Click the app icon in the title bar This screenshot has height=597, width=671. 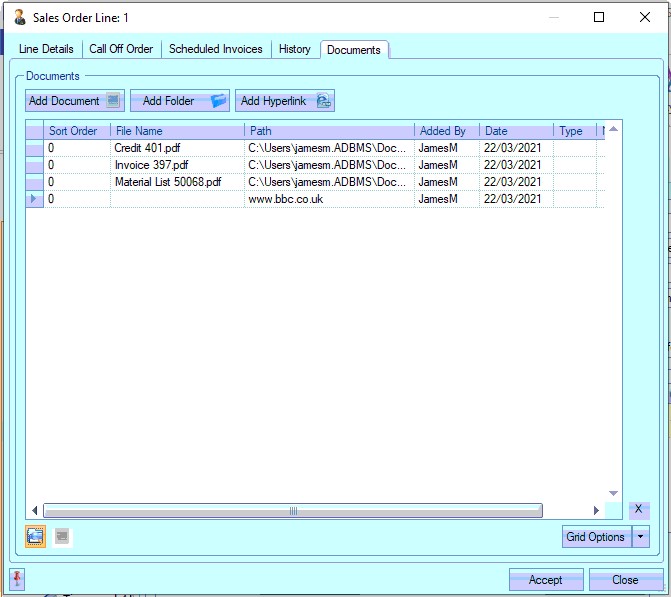(19, 17)
